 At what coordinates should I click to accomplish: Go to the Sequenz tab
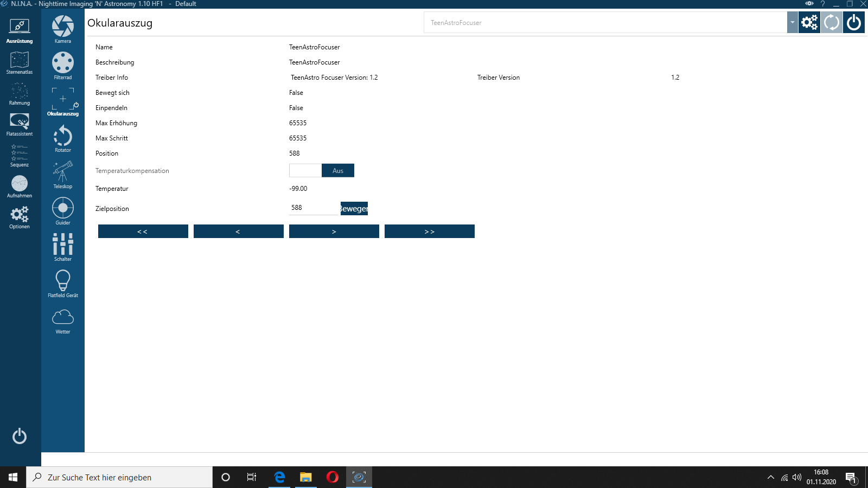click(20, 155)
